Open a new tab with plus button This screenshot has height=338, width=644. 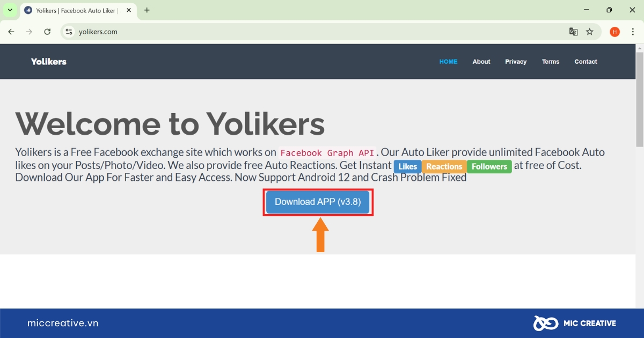coord(147,10)
